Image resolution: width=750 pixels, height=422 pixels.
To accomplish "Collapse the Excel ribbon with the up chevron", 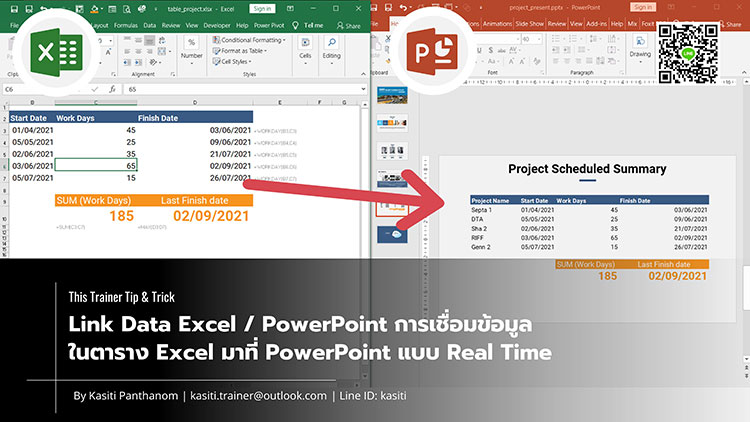I will (x=363, y=74).
